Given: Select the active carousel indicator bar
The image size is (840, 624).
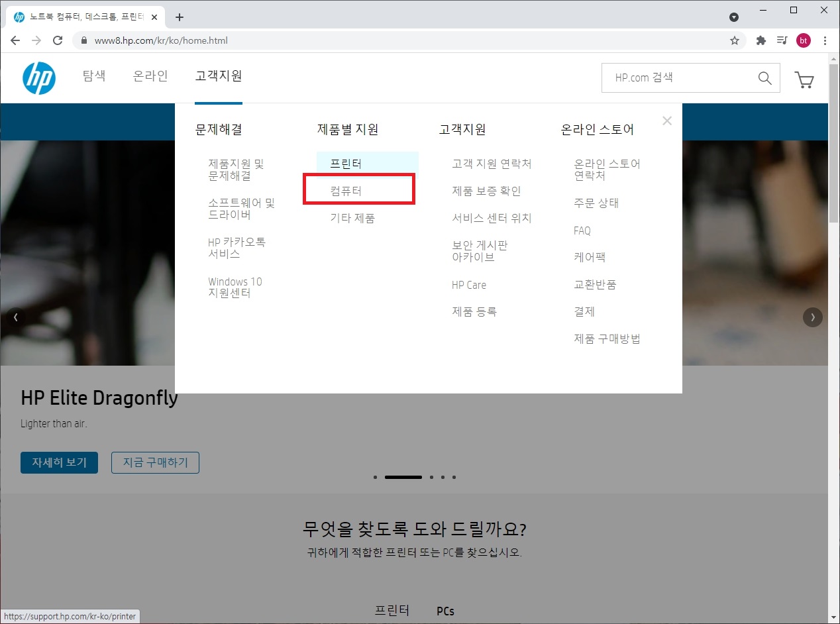Looking at the screenshot, I should click(x=403, y=477).
